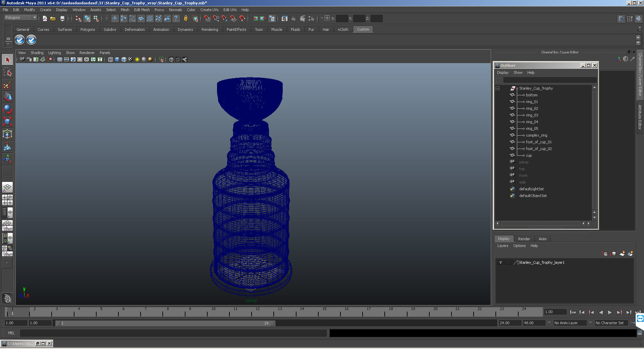Open the Edit Mesh menu

[x=142, y=10]
